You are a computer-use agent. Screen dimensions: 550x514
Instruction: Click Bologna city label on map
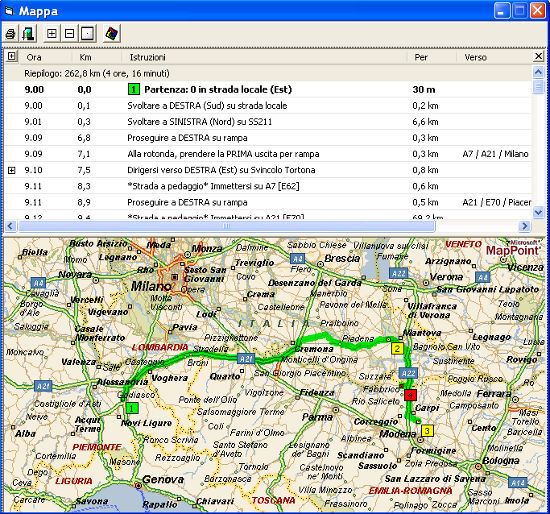point(501,460)
